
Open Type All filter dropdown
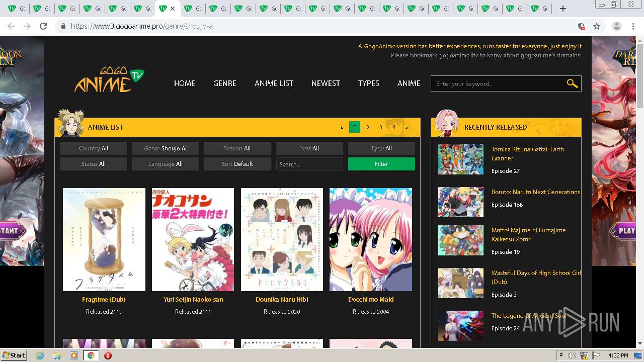point(381,148)
